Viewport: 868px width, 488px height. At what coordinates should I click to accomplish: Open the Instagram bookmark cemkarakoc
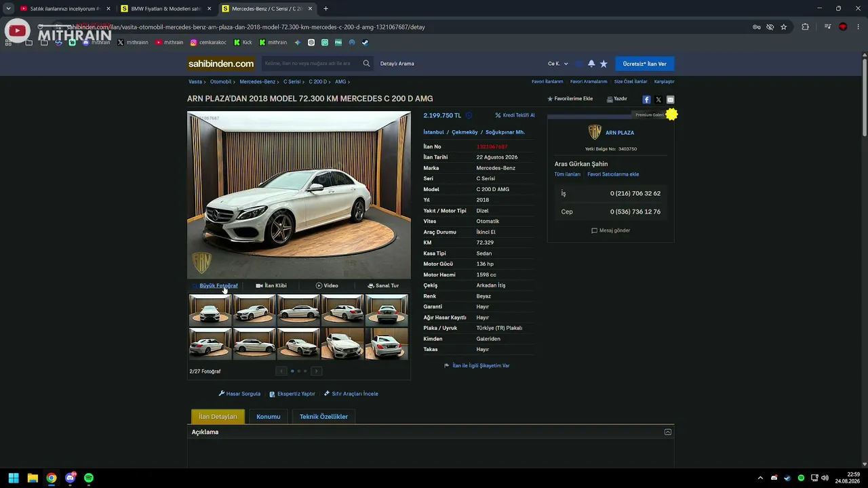tap(208, 43)
